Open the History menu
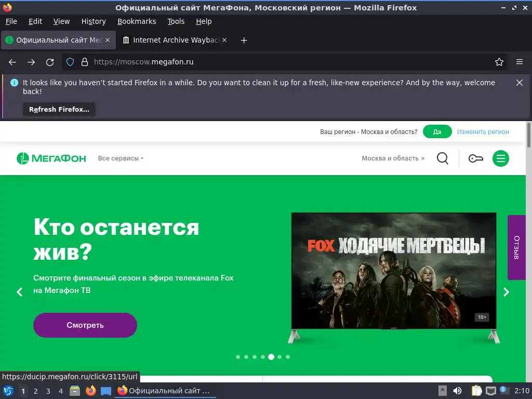Image resolution: width=532 pixels, height=399 pixels. click(x=94, y=21)
